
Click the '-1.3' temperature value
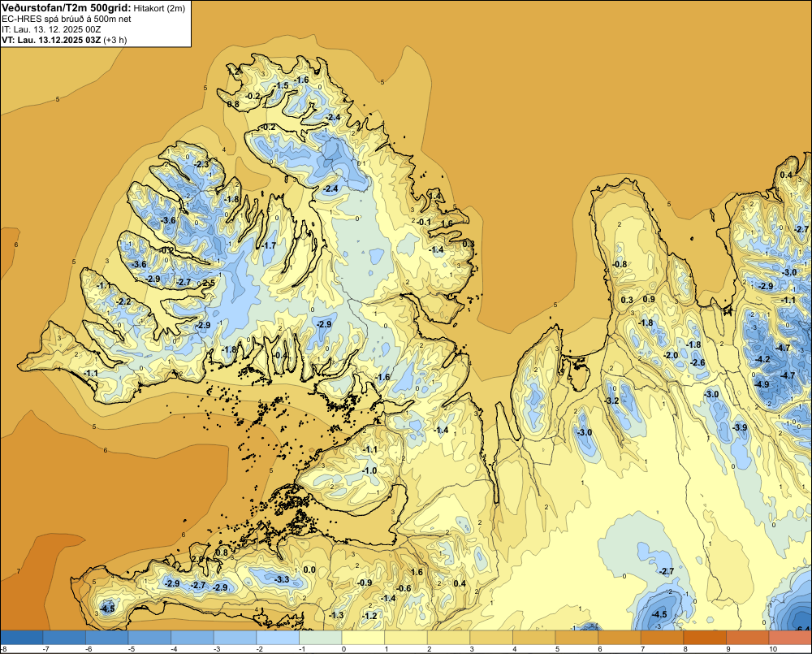pos(336,615)
